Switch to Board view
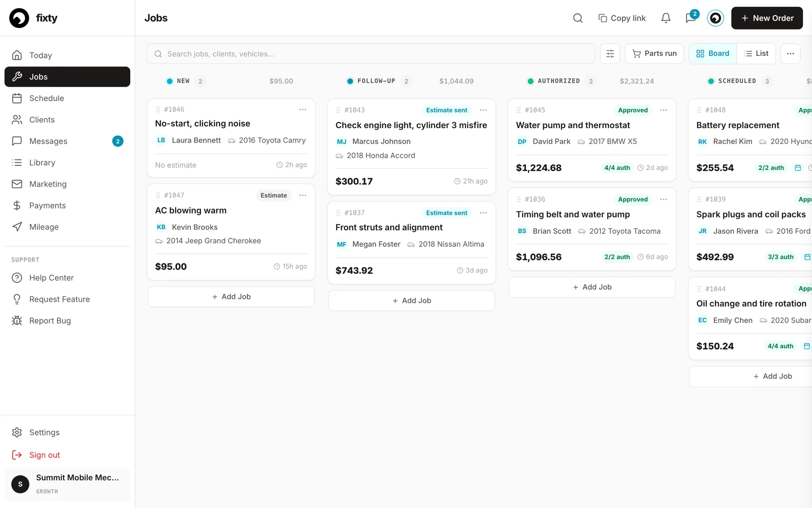 713,54
